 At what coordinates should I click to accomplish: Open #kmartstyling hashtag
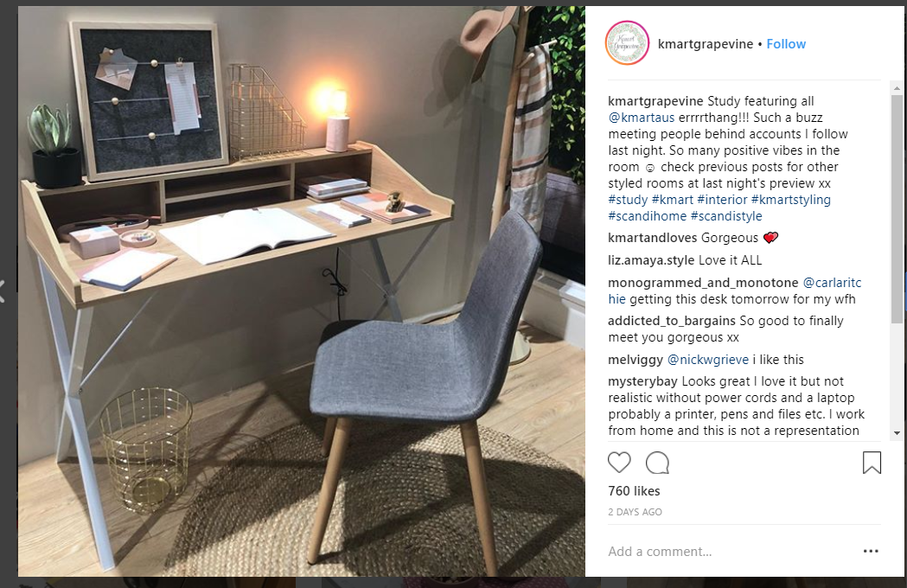click(x=791, y=200)
